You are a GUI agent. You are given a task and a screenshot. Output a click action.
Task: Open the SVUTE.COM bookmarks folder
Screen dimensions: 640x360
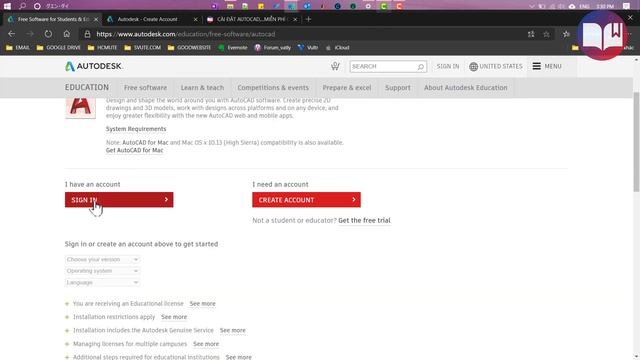pyautogui.click(x=143, y=48)
